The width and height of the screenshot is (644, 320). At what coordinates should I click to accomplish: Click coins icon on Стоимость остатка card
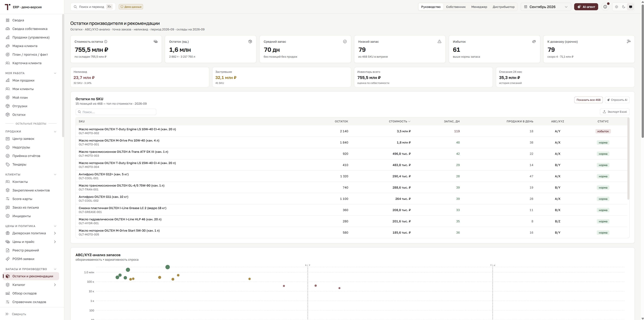click(x=156, y=42)
